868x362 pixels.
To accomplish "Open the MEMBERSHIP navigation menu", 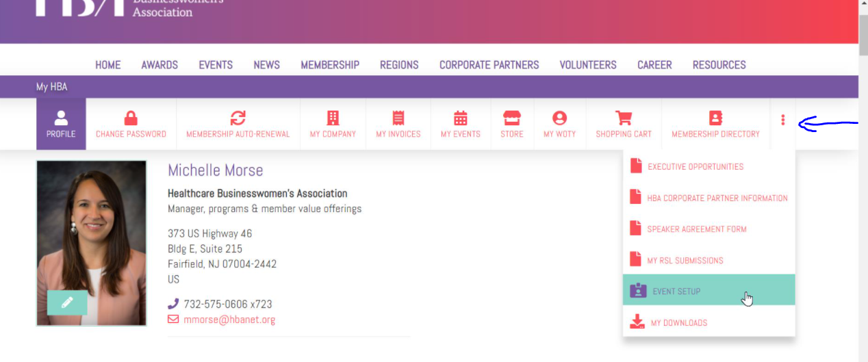I will 330,65.
